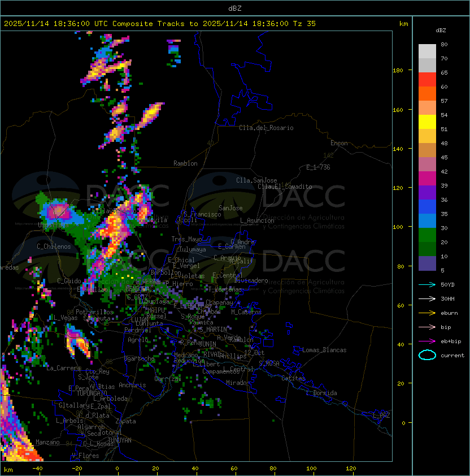This screenshot has height=476, width=470.
Task: Click the 'V_Flores' map label
Action: [85, 456]
